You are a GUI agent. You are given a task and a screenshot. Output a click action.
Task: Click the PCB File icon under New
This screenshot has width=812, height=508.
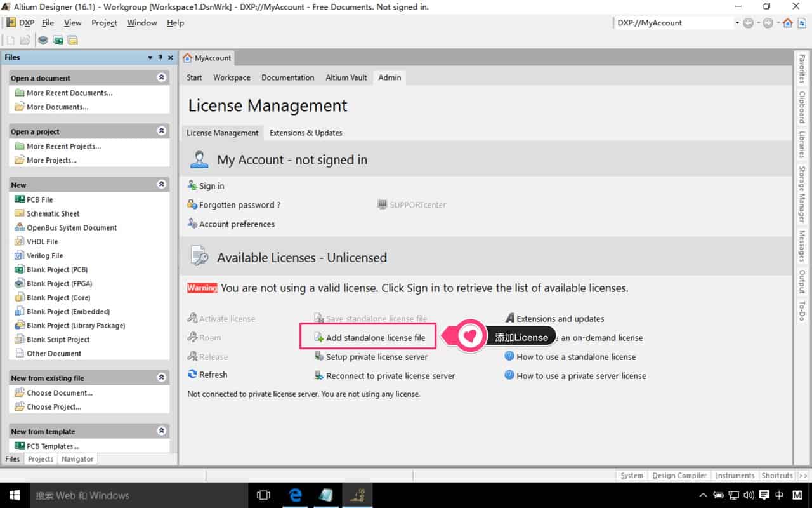(x=20, y=199)
